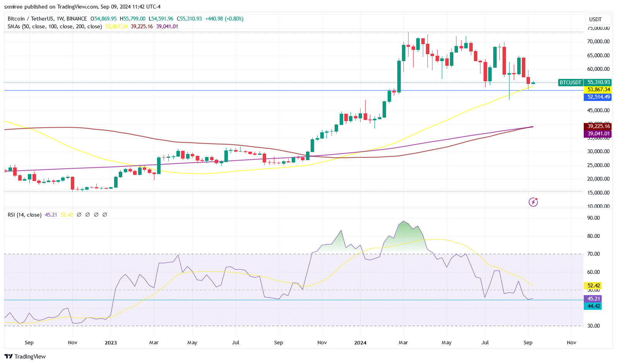Viewport: 617px width, 364px height.
Task: Click the second ∅ symbol in RSI legend
Action: coord(87,215)
